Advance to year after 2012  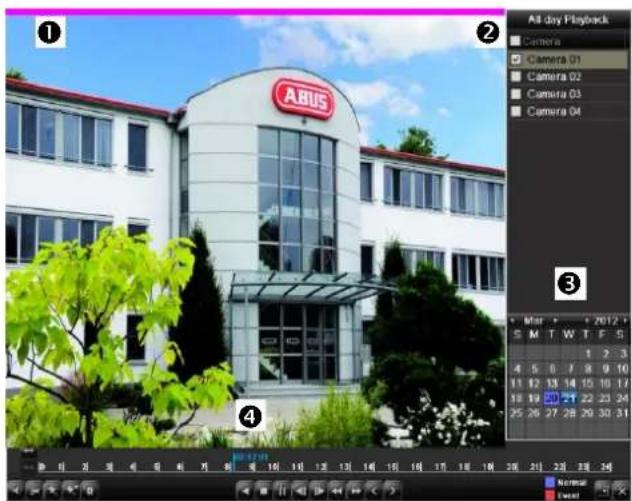[625, 321]
